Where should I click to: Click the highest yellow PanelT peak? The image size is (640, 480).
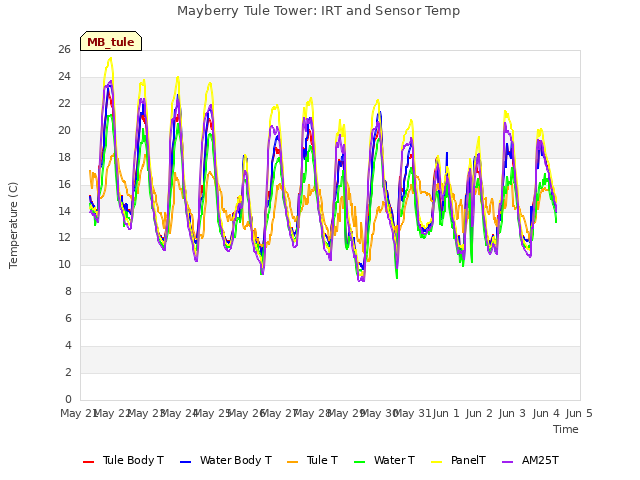[110, 58]
